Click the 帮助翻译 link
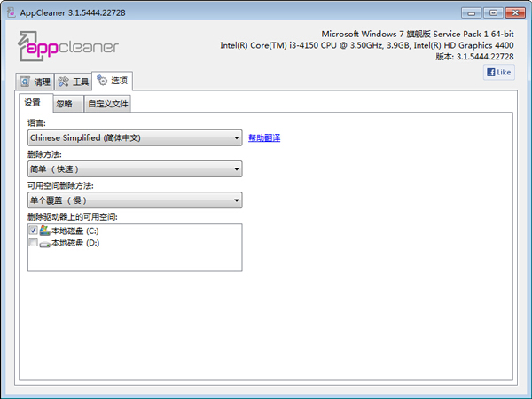Viewport: 532px width, 399px height. point(264,137)
